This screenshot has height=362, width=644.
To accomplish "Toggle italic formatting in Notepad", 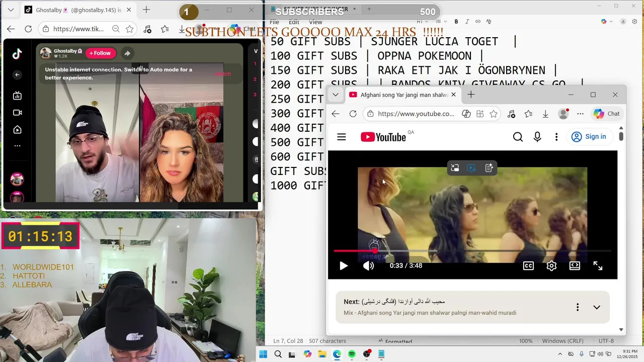I will pos(467,22).
